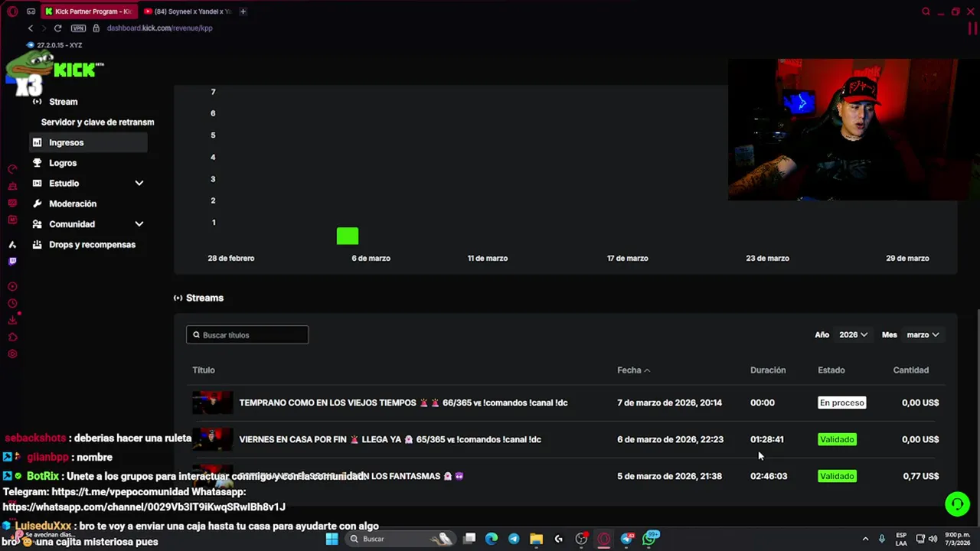
Task: Open Opera sidebar history clock icon
Action: [x=12, y=304]
